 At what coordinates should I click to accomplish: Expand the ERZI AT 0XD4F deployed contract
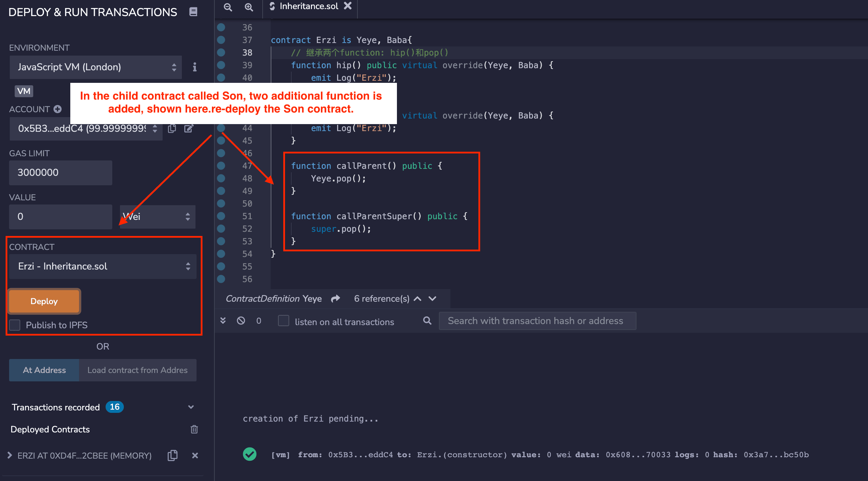coord(10,455)
